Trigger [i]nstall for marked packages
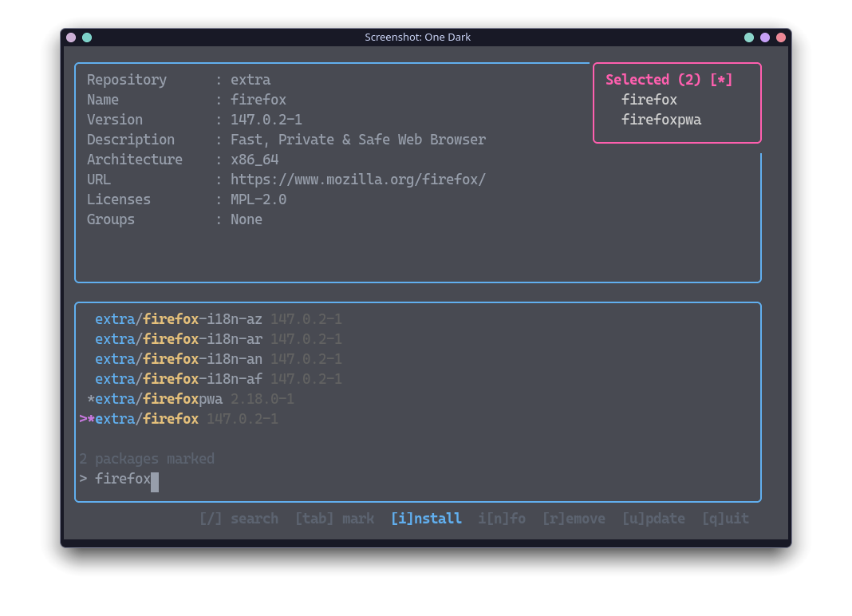 point(426,518)
